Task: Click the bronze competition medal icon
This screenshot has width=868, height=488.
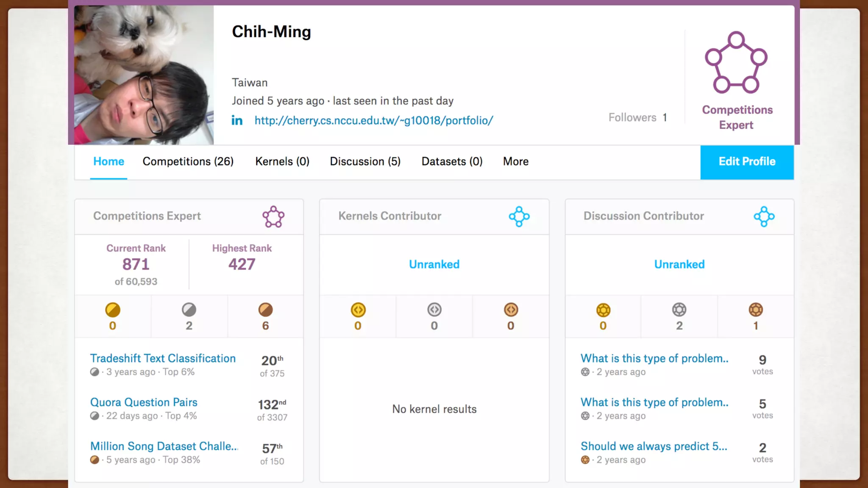Action: [x=265, y=310]
